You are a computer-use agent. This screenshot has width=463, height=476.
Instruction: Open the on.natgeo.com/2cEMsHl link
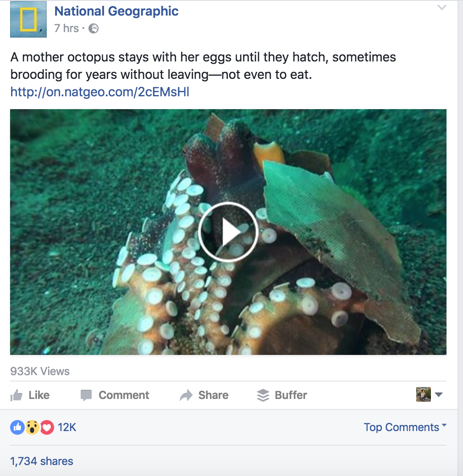click(99, 92)
